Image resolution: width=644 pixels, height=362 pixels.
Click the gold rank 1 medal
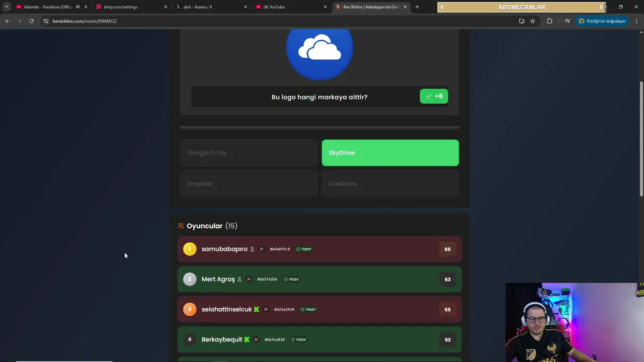click(x=190, y=249)
